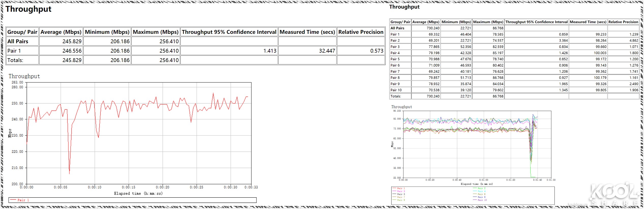The image size is (644, 209).
Task: Click the Totals: row label in left table
Action: [15, 60]
